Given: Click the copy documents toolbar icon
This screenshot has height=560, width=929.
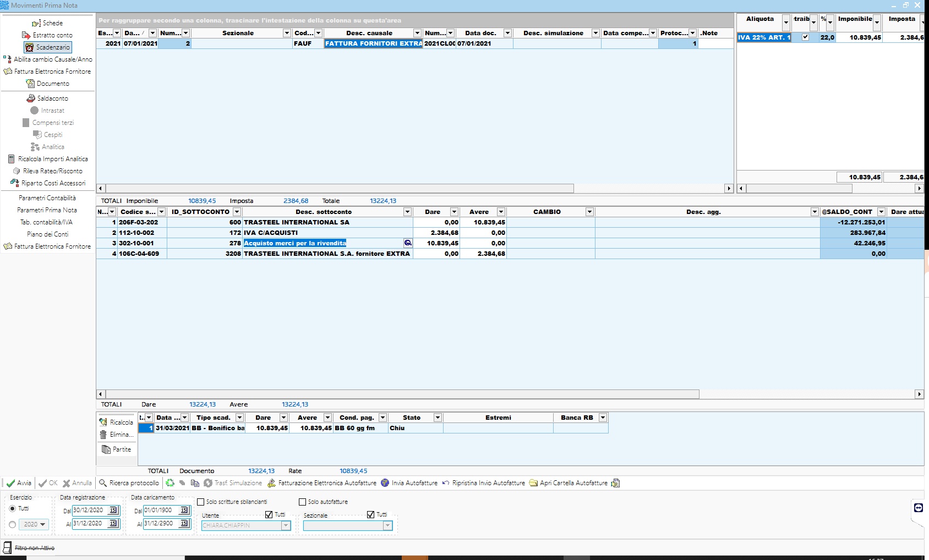Looking at the screenshot, I should point(195,483).
